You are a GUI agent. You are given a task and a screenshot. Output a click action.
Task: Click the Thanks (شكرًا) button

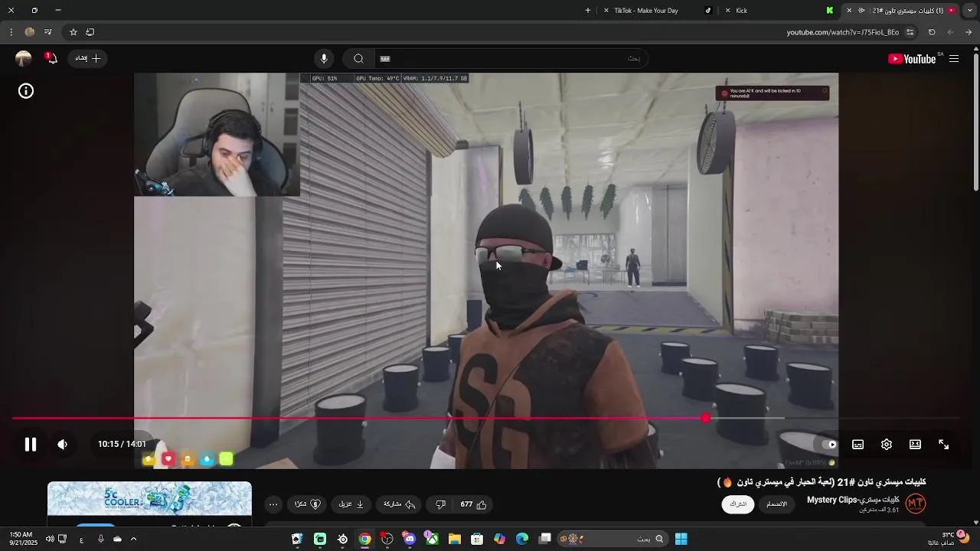click(307, 504)
